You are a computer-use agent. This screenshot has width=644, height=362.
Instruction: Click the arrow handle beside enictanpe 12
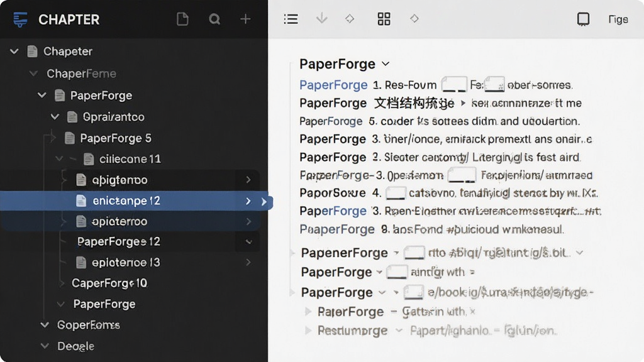[264, 202]
